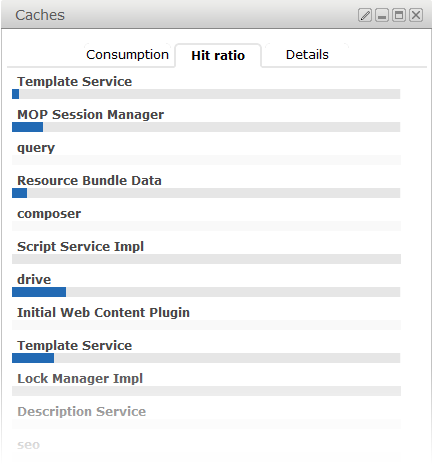This screenshot has height=465, width=433.
Task: Maximize the Caches panel
Action: (x=399, y=15)
